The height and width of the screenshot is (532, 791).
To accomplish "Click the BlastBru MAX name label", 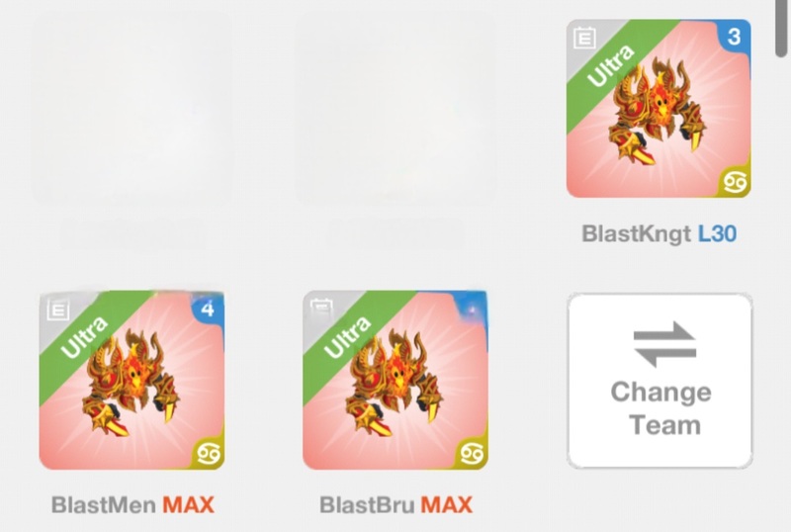I will [x=396, y=504].
